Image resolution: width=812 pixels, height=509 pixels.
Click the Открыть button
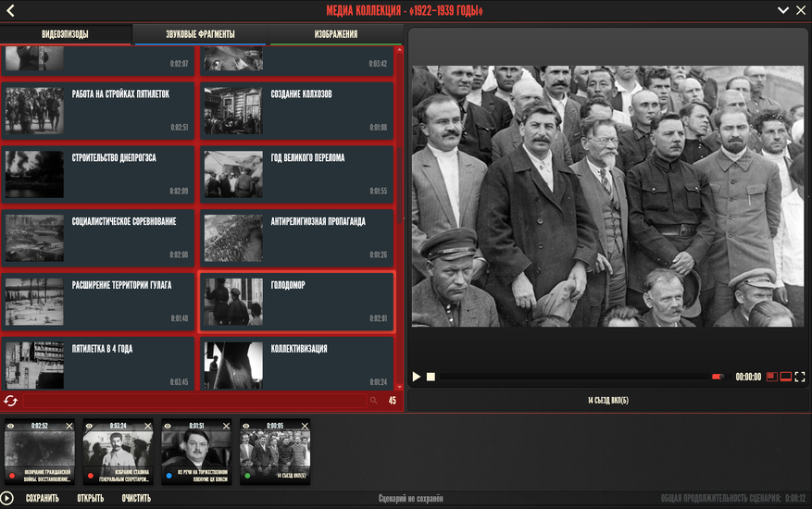point(91,498)
